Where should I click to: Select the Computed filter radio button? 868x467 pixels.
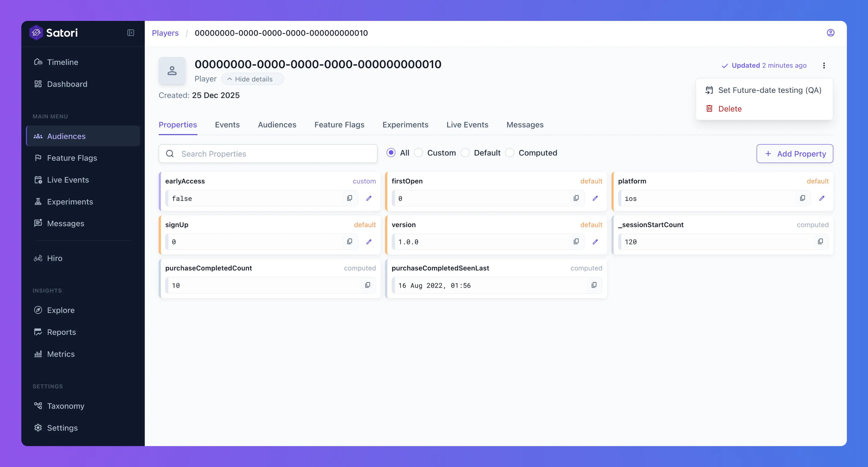pos(510,153)
